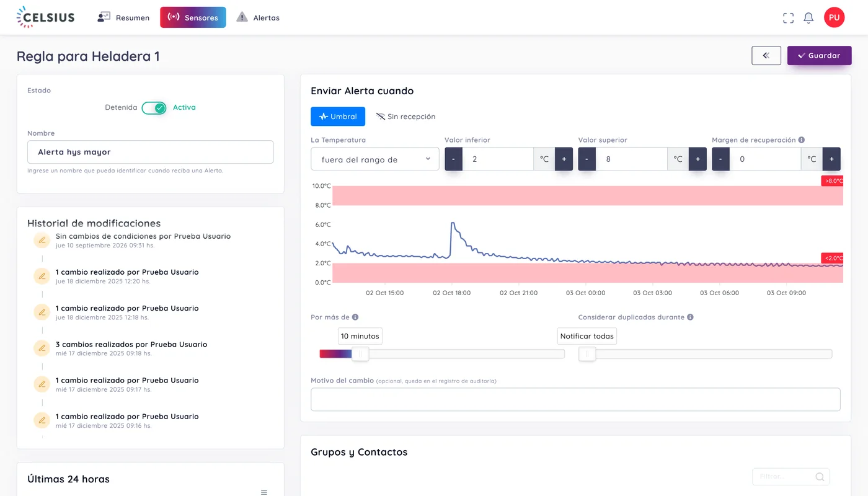
Task: Click info icon by Considerar duplicadas durante
Action: 690,317
